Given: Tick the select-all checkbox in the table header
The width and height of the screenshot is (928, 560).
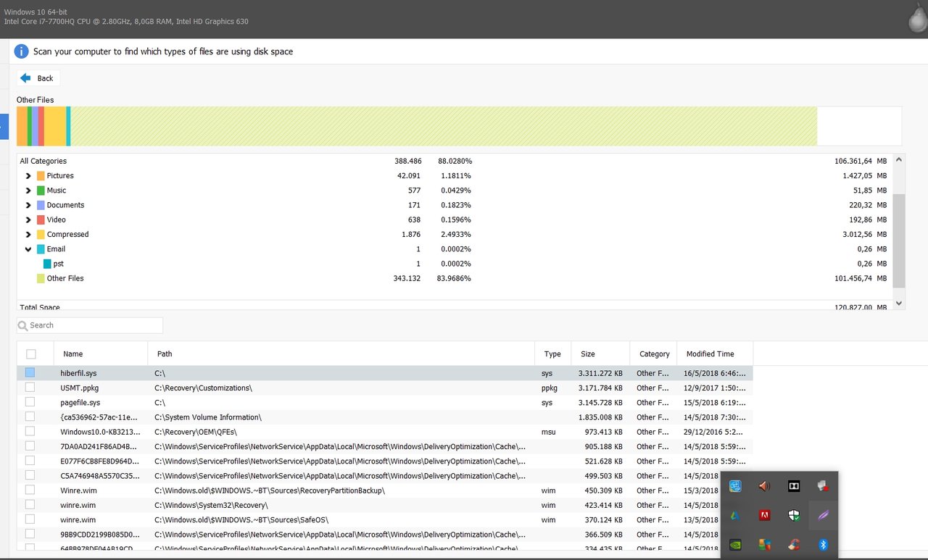Looking at the screenshot, I should pyautogui.click(x=30, y=354).
